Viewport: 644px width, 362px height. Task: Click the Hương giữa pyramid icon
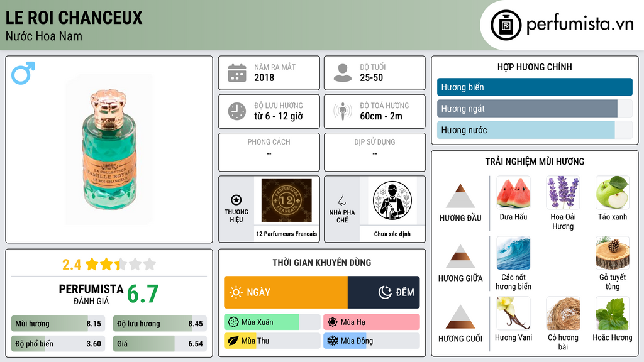click(x=460, y=256)
